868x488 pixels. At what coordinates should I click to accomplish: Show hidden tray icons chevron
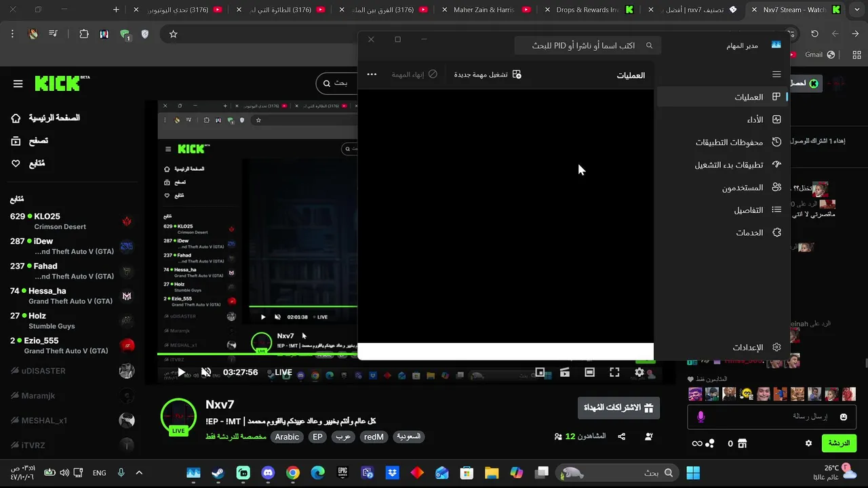pyautogui.click(x=139, y=472)
